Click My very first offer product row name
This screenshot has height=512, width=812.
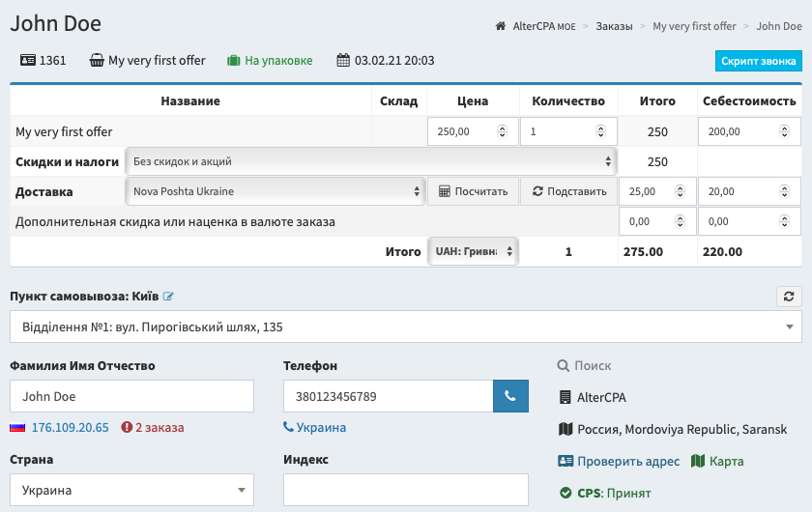[x=64, y=132]
